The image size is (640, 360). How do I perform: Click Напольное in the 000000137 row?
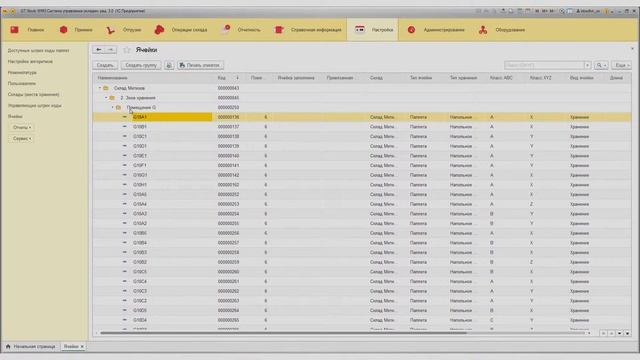coord(461,127)
